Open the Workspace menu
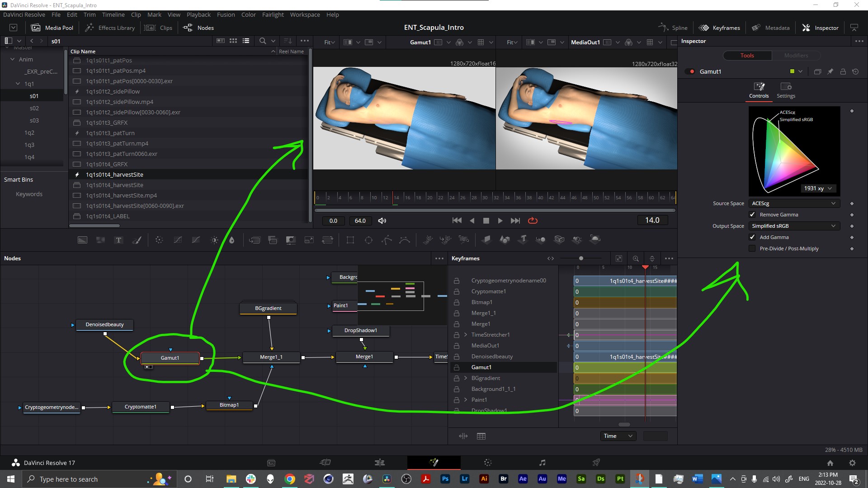Viewport: 868px width, 488px height. (305, 14)
